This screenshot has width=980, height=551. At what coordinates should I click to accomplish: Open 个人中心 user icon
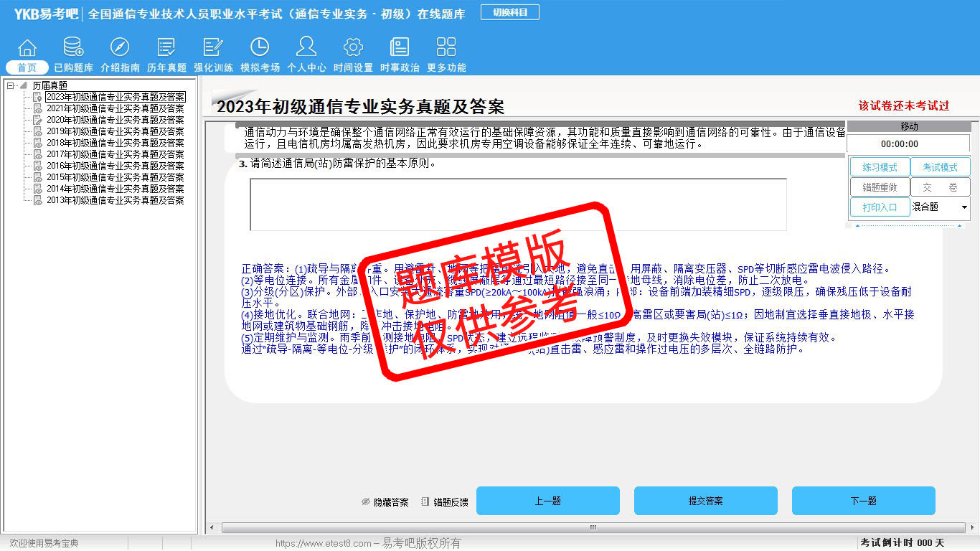point(306,48)
